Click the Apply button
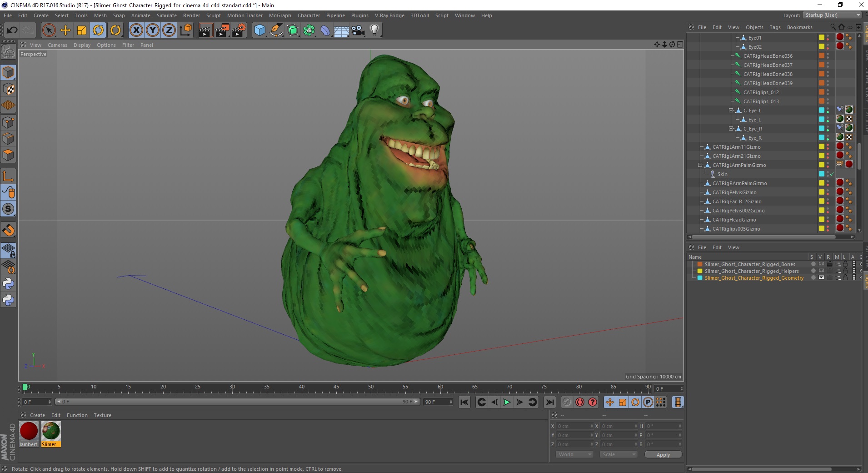This screenshot has width=868, height=473. (663, 455)
